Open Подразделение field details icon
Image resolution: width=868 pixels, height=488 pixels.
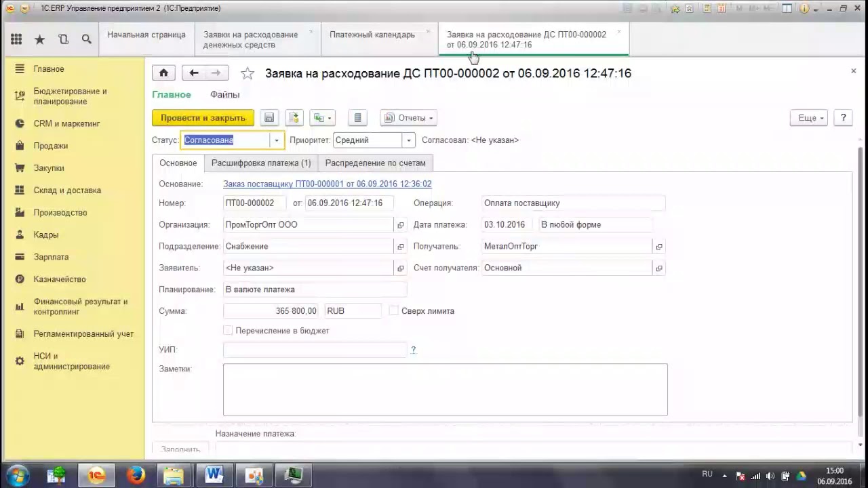coord(400,247)
